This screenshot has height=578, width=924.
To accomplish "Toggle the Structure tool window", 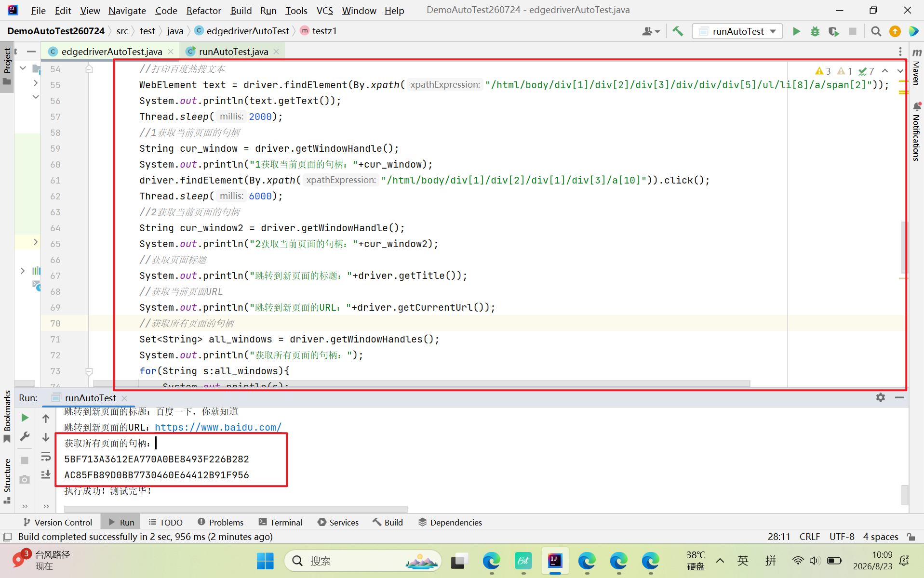I will click(7, 481).
